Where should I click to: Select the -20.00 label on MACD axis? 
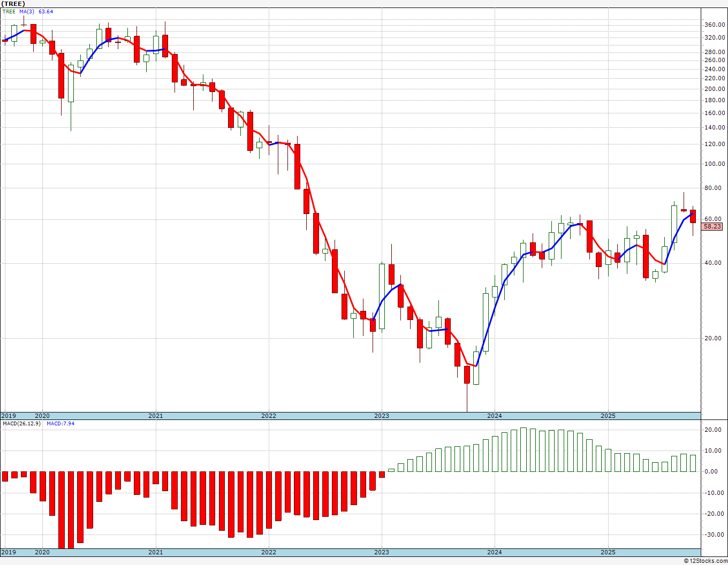coord(714,514)
